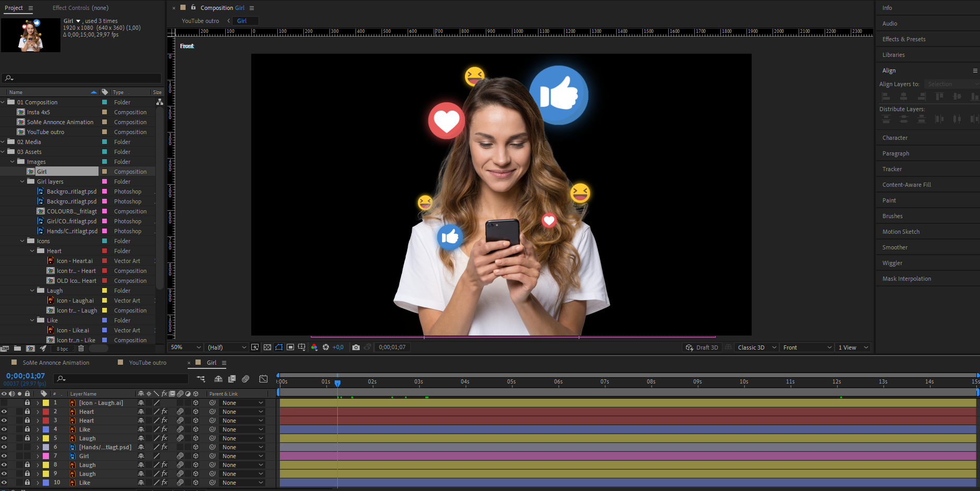This screenshot has height=491, width=980.
Task: Hide the Heart layer 2 eye toggle
Action: 4,412
